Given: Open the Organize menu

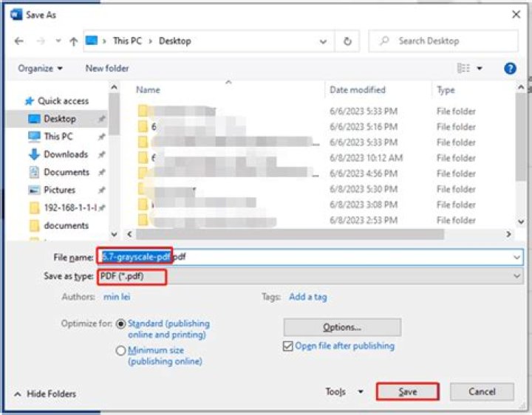Looking at the screenshot, I should click(x=40, y=69).
